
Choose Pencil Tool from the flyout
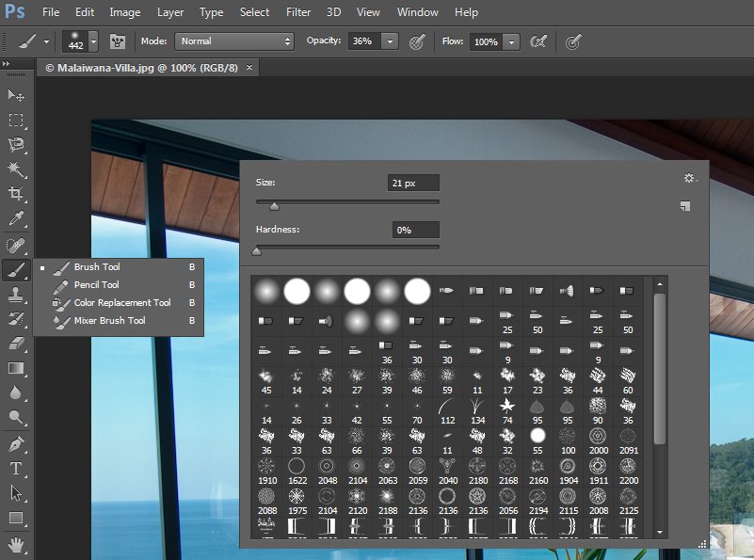[97, 285]
